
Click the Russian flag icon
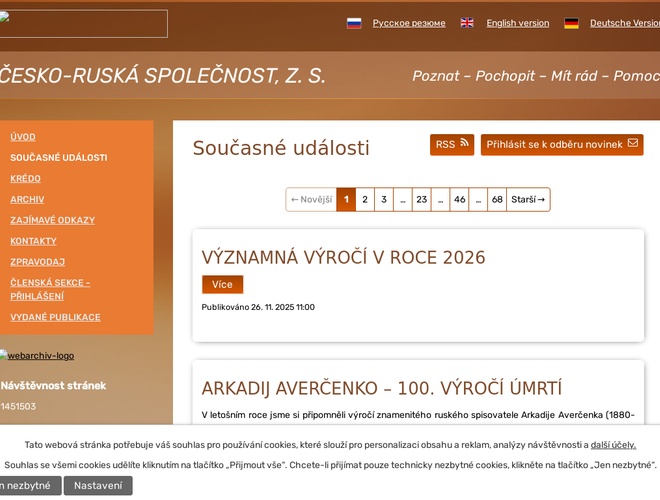(354, 23)
